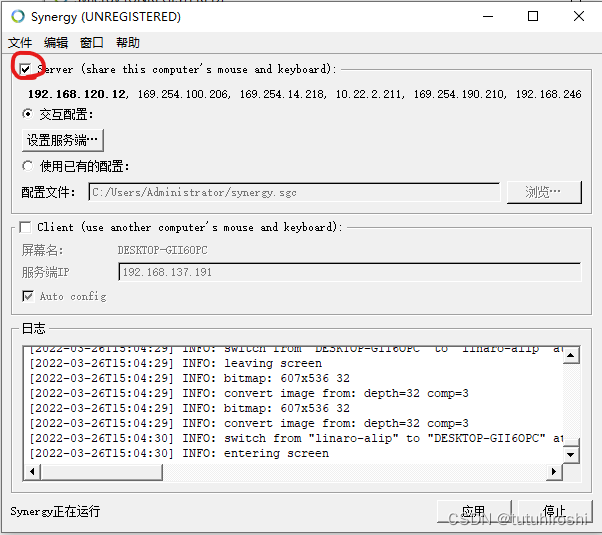Click the Synergy正在运行 status text
Image resolution: width=602 pixels, height=535 pixels.
pos(55,512)
